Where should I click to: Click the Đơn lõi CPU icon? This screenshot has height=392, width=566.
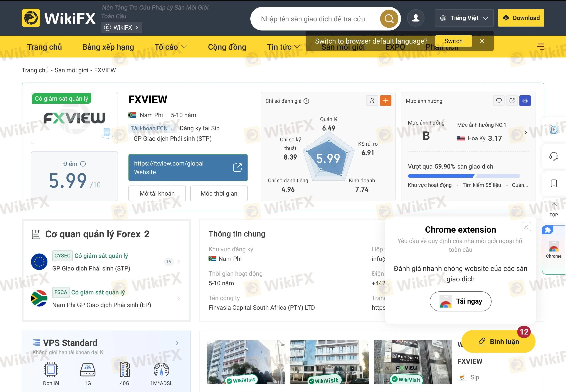(51, 370)
